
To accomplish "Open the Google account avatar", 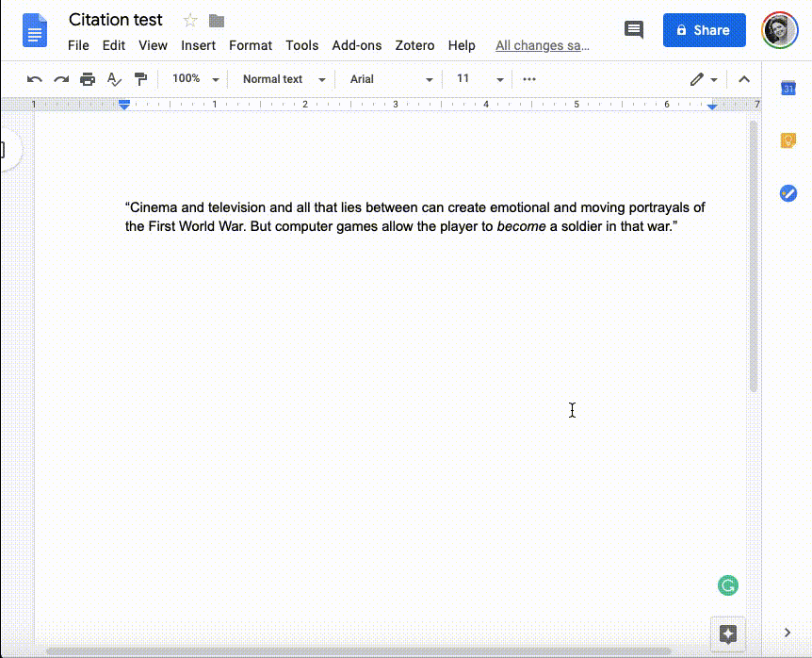I will [779, 30].
